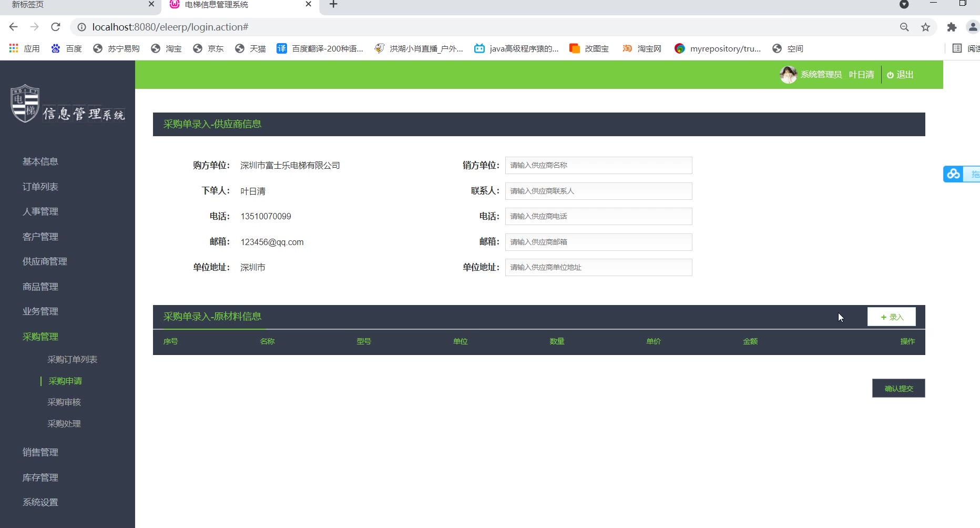
Task: Click the 退出 logout power icon
Action: tap(890, 75)
